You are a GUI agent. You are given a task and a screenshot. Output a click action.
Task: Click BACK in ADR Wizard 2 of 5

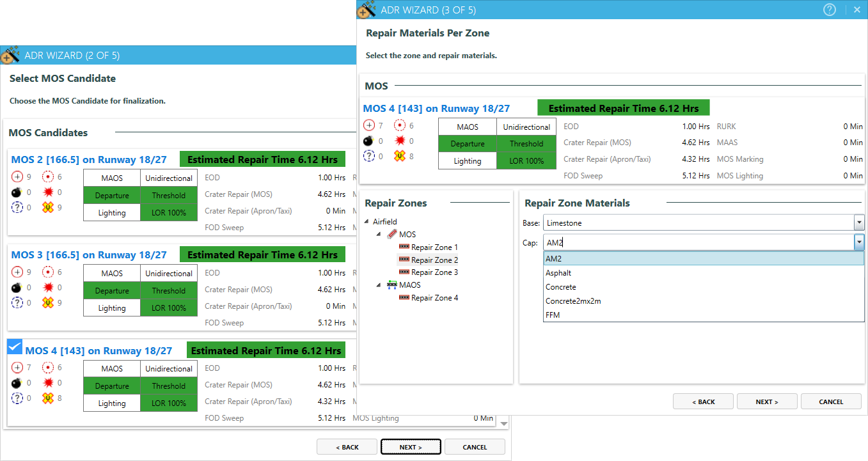(x=347, y=447)
